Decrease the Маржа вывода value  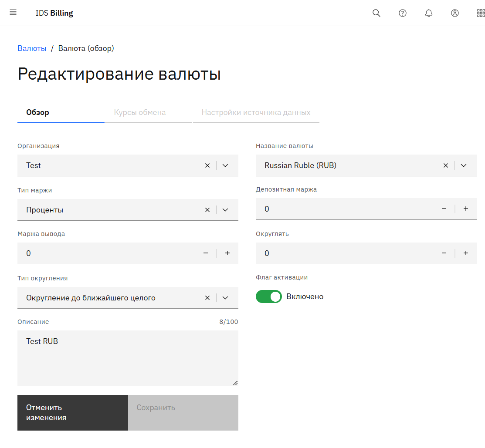[206, 253]
